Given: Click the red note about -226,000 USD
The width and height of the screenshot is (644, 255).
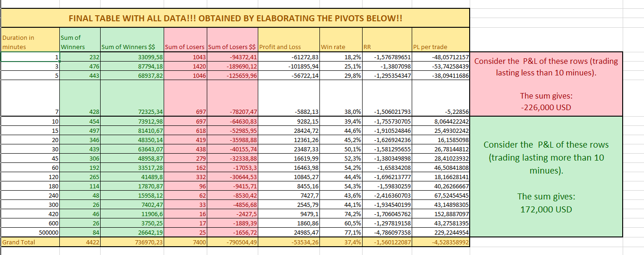Looking at the screenshot, I should coord(546,84).
